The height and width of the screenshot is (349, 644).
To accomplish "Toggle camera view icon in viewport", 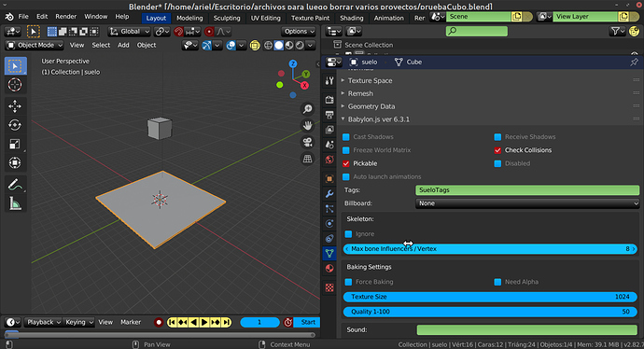I will point(307,142).
